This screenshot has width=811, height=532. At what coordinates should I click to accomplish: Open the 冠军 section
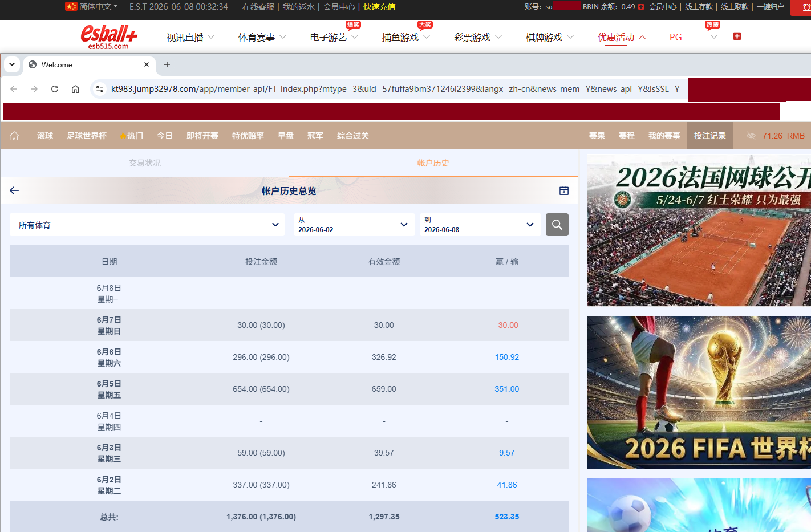(315, 136)
